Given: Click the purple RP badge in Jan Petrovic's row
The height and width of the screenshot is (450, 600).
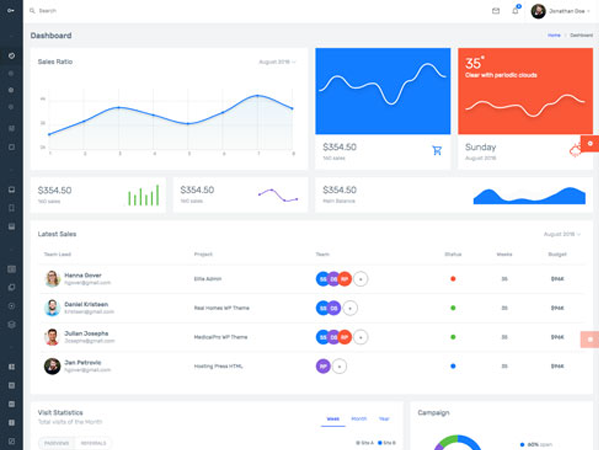Looking at the screenshot, I should (x=323, y=366).
